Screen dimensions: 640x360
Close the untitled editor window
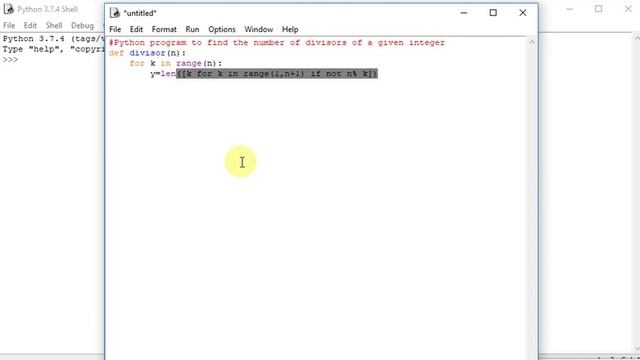point(522,13)
